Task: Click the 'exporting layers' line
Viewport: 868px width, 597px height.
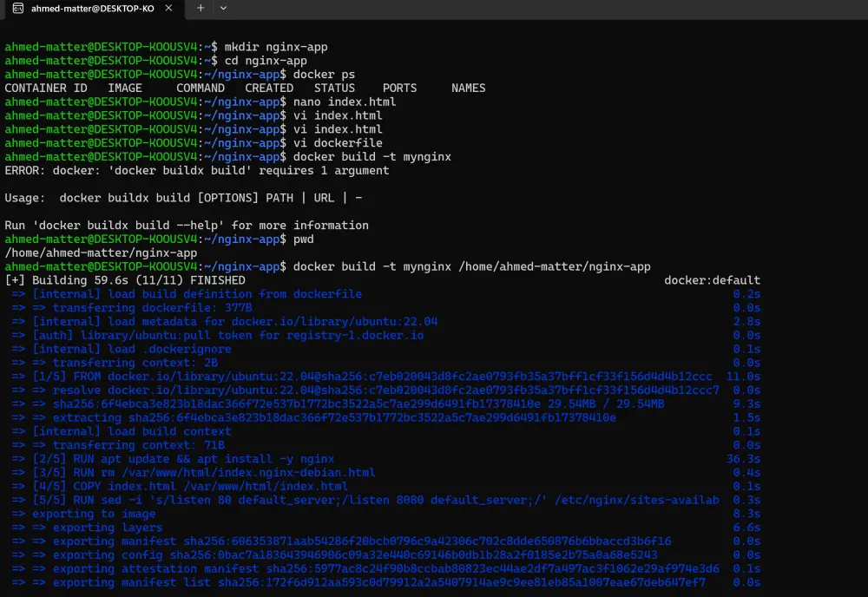Action: [87, 528]
